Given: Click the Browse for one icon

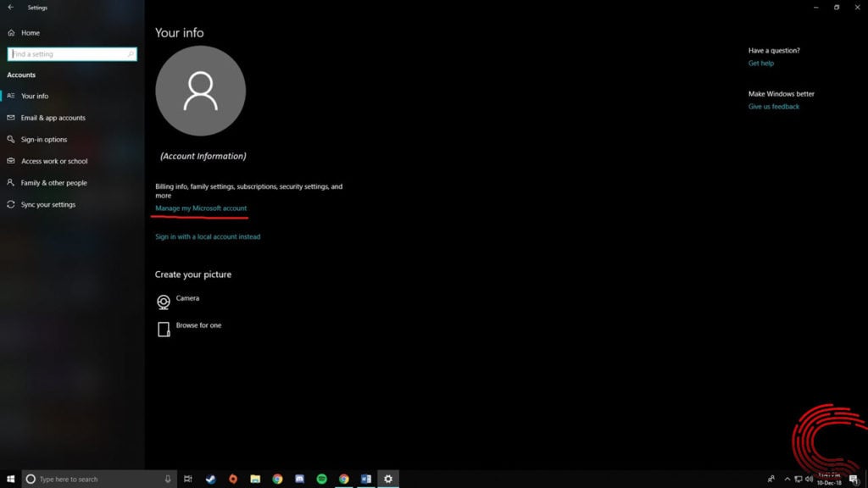Looking at the screenshot, I should coord(163,327).
